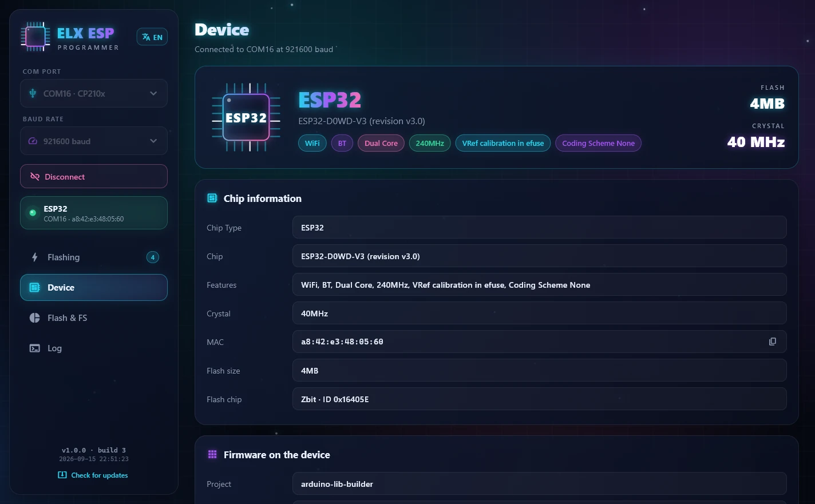Image resolution: width=815 pixels, height=504 pixels.
Task: Select the Device page in sidebar
Action: click(x=94, y=288)
